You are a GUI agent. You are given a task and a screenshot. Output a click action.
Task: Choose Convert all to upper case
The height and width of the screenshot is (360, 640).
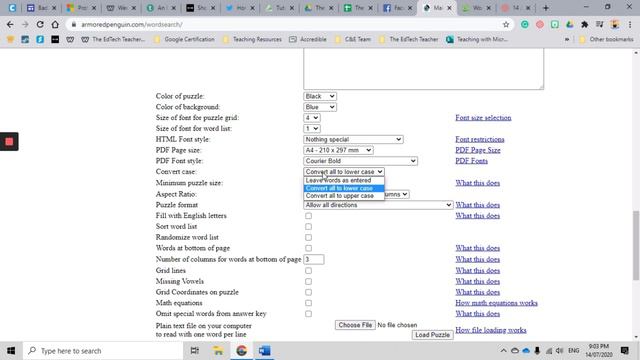344,196
